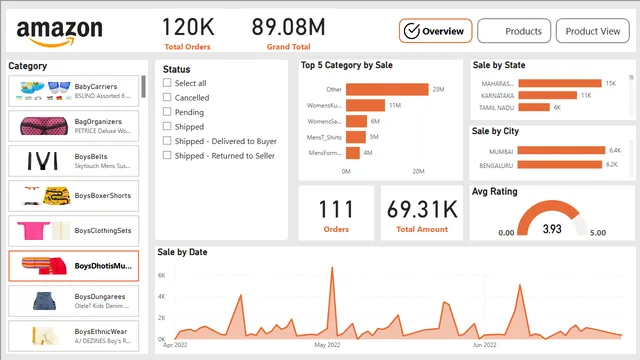Select the BagOrganizers category image
640x360 pixels.
click(44, 126)
